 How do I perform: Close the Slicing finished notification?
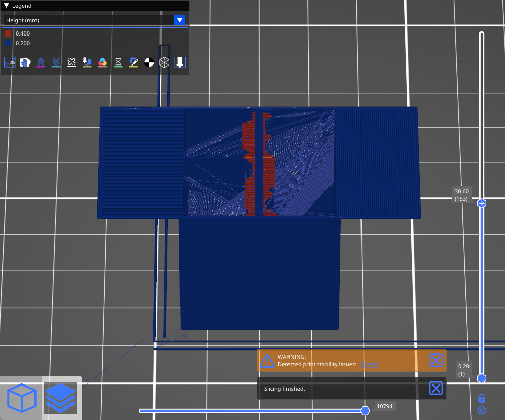pos(436,388)
